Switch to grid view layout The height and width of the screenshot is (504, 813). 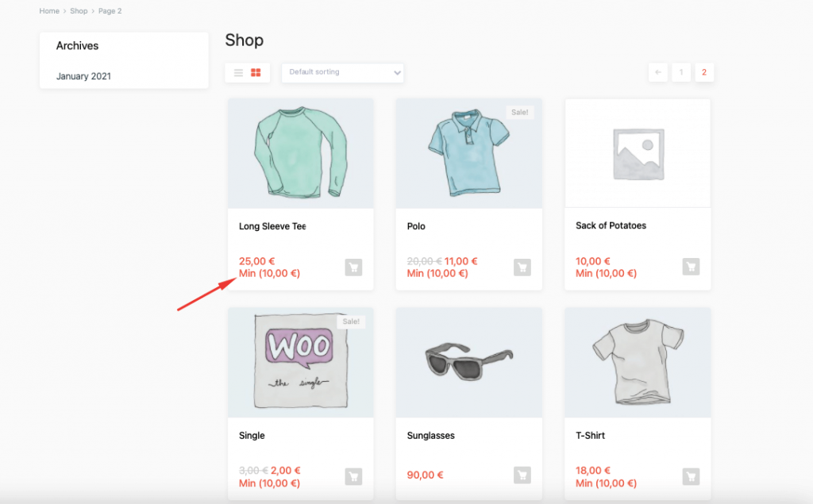(x=256, y=73)
